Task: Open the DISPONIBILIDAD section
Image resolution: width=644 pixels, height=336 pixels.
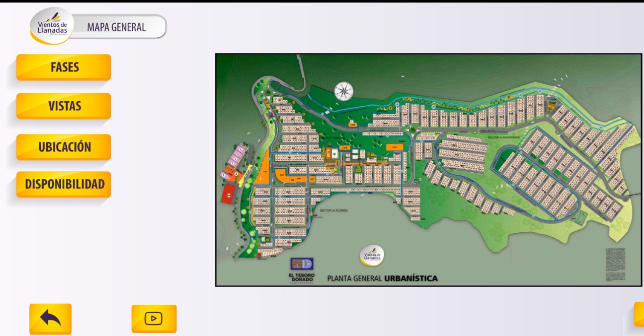Action: tap(64, 184)
